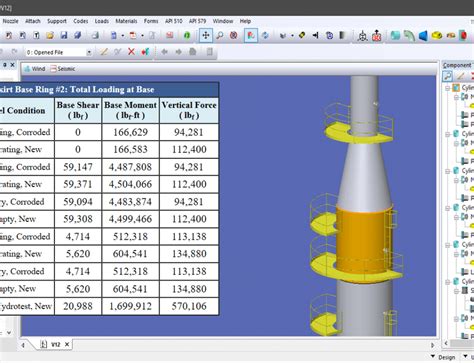Expand the chevron at left panel bottom

click(9, 332)
